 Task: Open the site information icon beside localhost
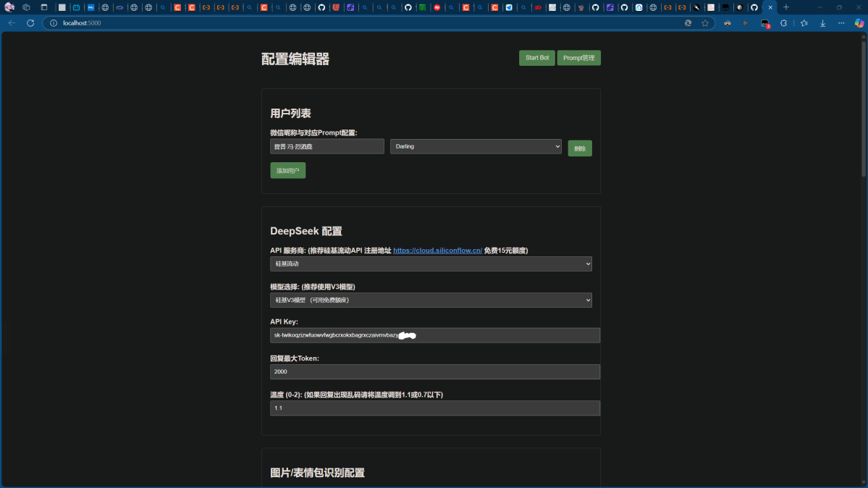click(53, 23)
